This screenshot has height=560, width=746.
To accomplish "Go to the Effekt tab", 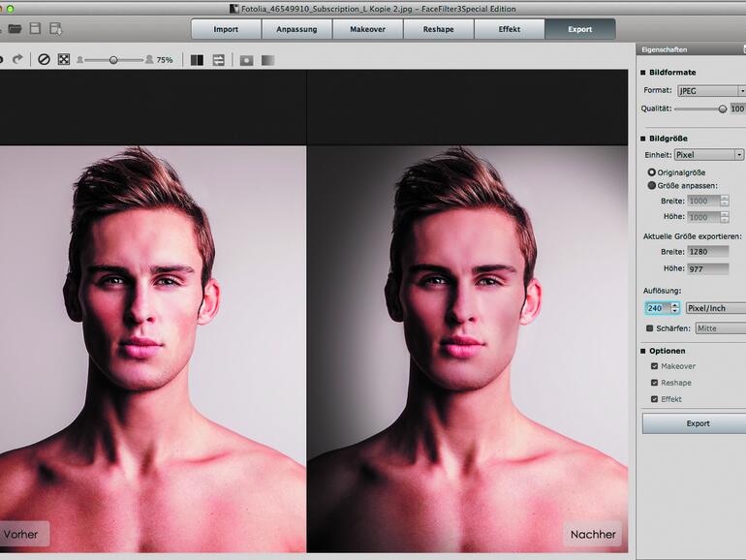I will tap(509, 29).
